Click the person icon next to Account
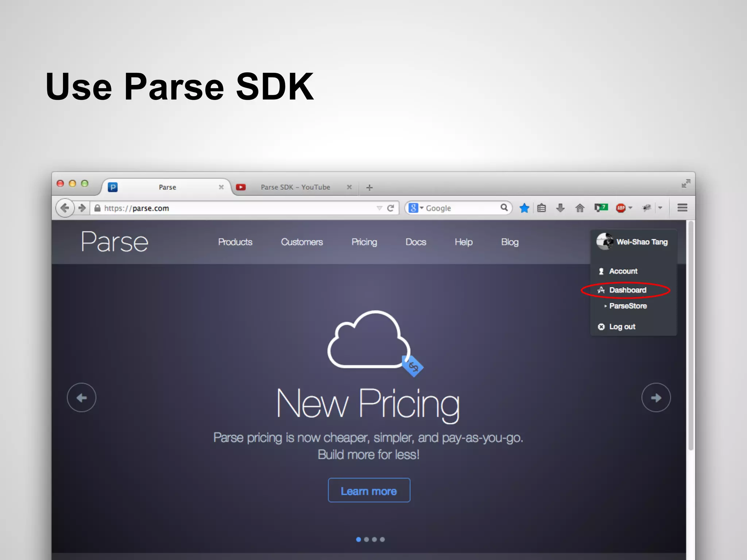This screenshot has height=560, width=747. [601, 271]
